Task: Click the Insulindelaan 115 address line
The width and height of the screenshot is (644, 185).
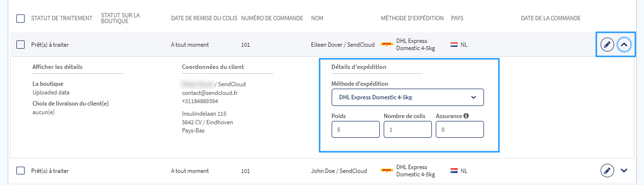Action: click(204, 114)
